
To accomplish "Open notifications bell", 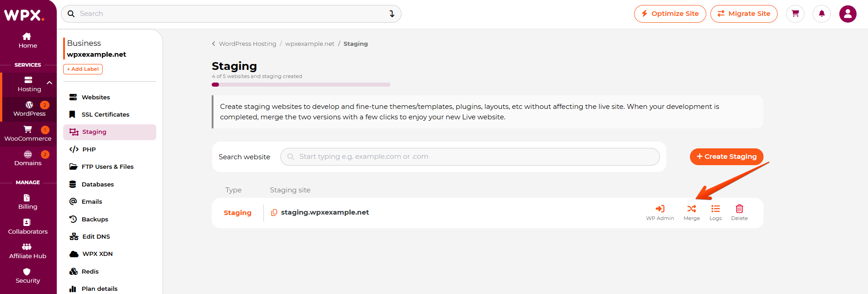I will click(x=821, y=14).
